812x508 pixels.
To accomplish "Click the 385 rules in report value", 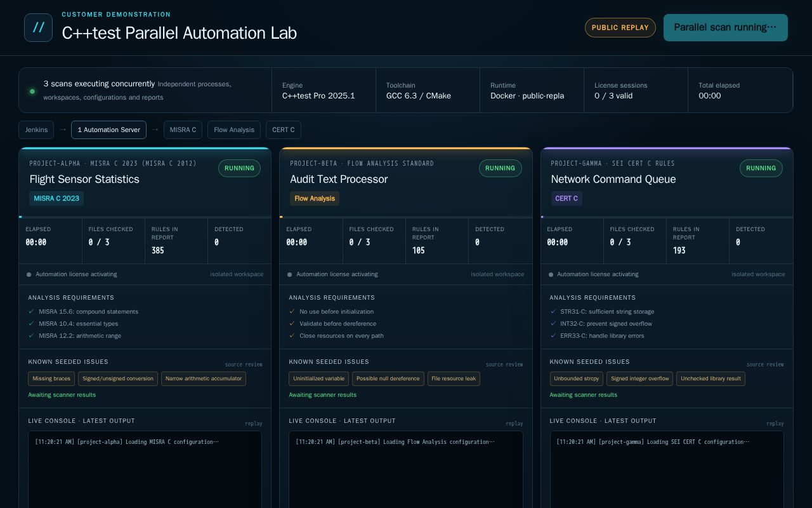I will tap(158, 251).
